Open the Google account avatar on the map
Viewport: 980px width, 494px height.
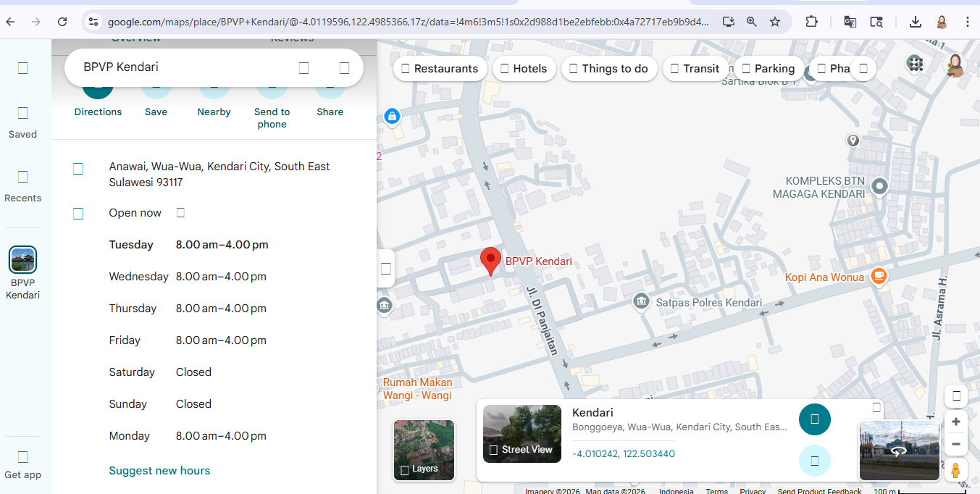click(x=955, y=64)
